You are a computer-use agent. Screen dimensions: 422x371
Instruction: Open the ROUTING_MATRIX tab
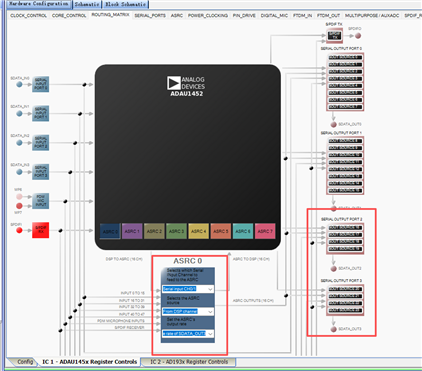click(x=110, y=15)
